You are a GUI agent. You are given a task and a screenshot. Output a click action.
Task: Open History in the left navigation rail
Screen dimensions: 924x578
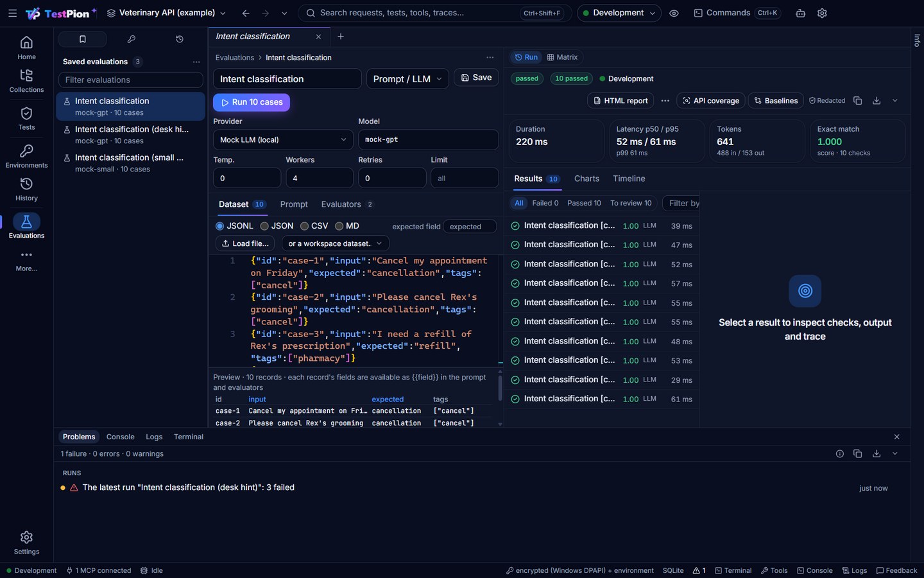[x=26, y=189]
